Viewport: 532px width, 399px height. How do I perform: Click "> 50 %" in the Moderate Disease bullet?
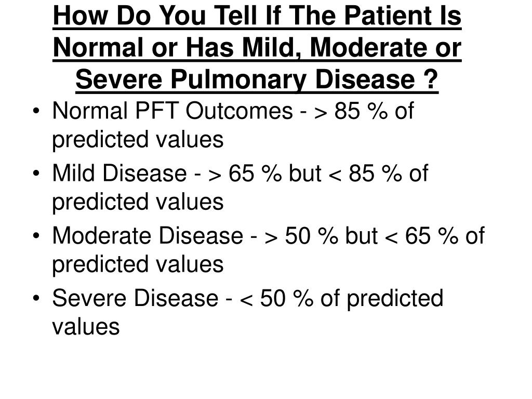click(x=301, y=235)
